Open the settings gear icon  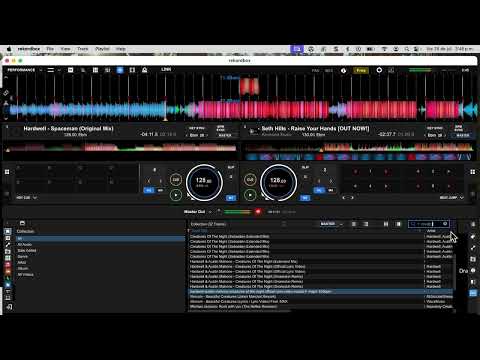pyautogui.click(x=379, y=70)
